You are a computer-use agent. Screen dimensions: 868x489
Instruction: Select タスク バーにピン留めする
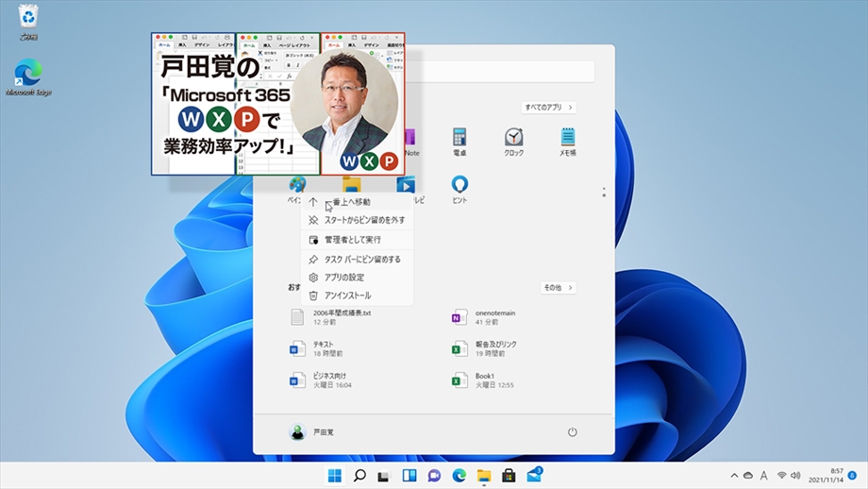357,260
